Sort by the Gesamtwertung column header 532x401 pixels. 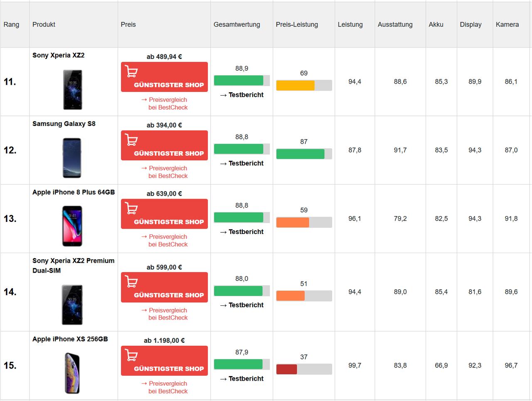tap(237, 25)
